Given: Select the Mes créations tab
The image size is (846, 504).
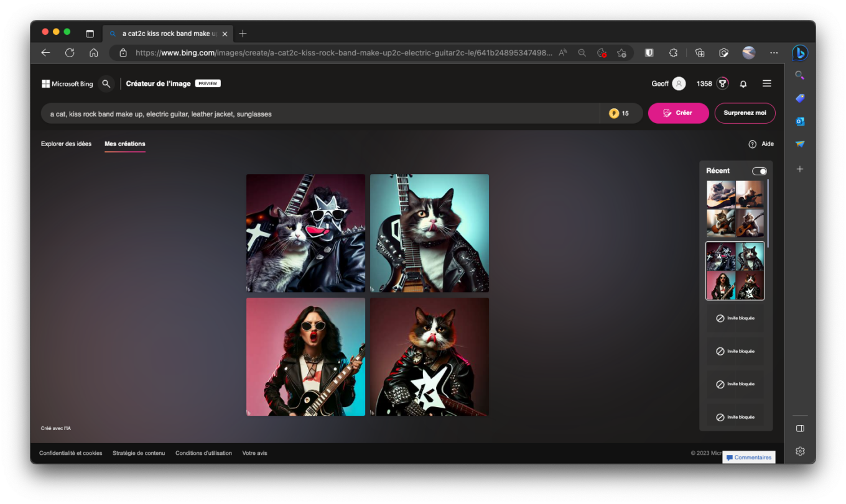Looking at the screenshot, I should tap(125, 144).
